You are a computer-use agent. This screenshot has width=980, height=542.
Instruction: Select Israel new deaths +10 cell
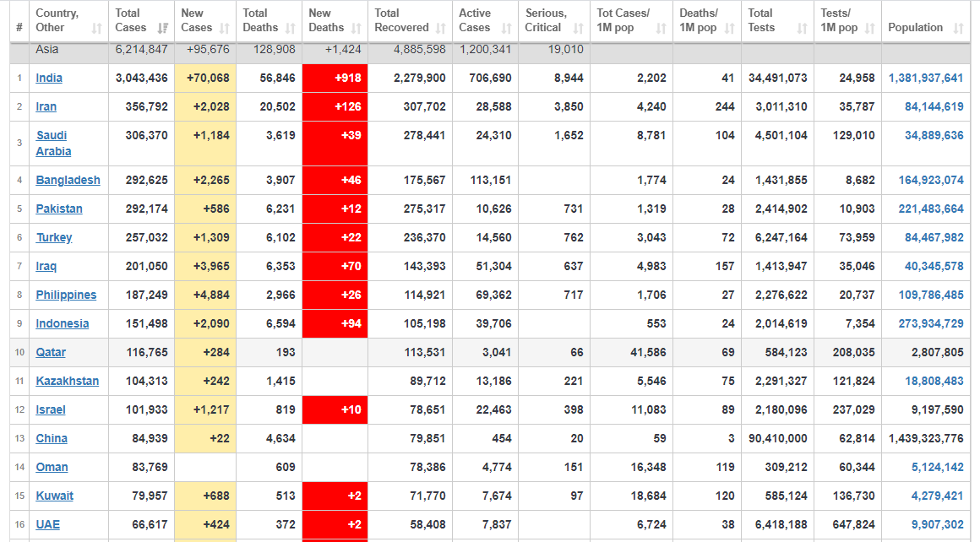click(x=335, y=410)
